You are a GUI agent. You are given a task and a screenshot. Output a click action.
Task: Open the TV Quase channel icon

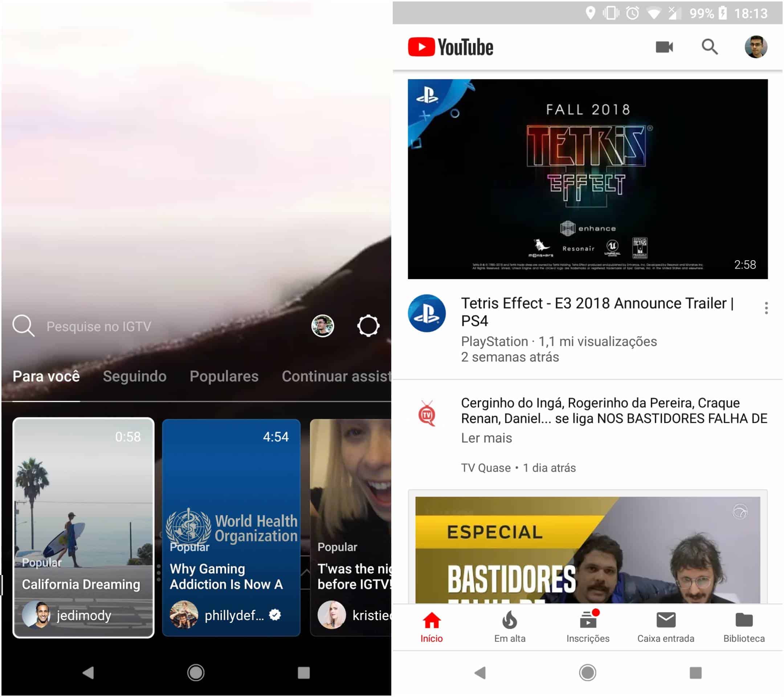pos(427,414)
